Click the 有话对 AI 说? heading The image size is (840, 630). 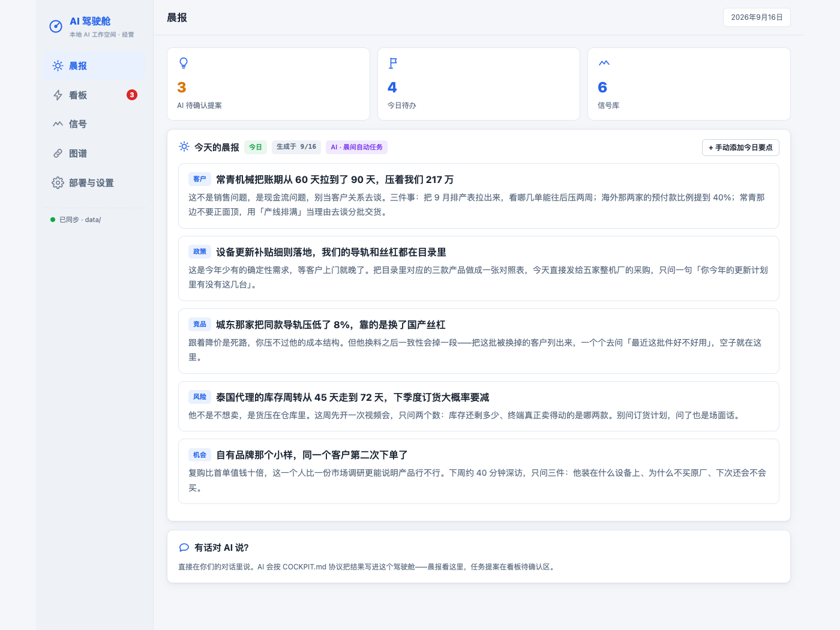point(221,548)
